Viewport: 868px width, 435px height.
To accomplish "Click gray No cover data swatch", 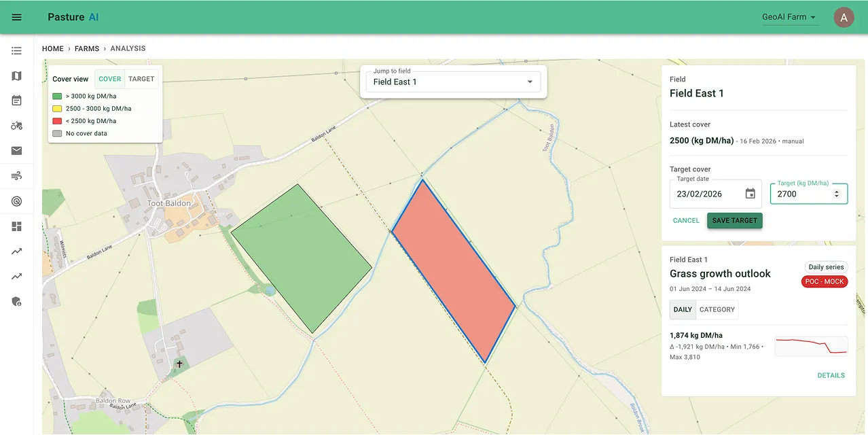I will tap(58, 133).
